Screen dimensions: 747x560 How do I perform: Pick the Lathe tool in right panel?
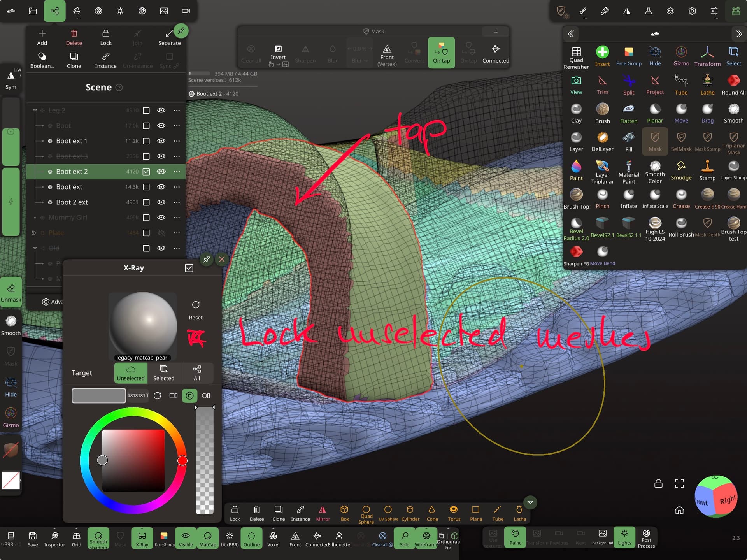[707, 84]
